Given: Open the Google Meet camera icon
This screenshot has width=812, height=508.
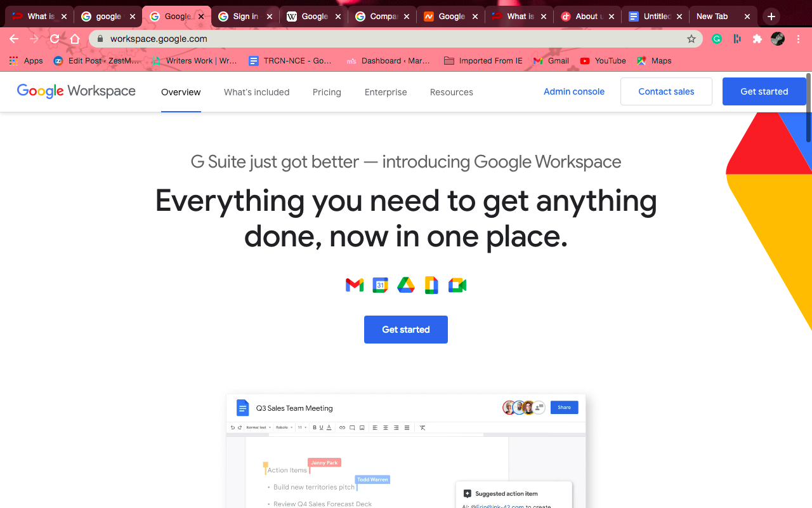Looking at the screenshot, I should [457, 284].
